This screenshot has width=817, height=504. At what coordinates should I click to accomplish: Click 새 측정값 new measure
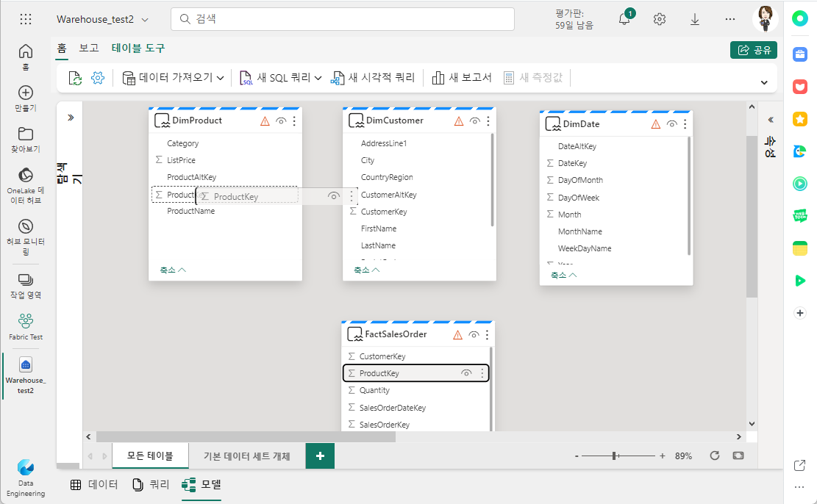coord(533,78)
